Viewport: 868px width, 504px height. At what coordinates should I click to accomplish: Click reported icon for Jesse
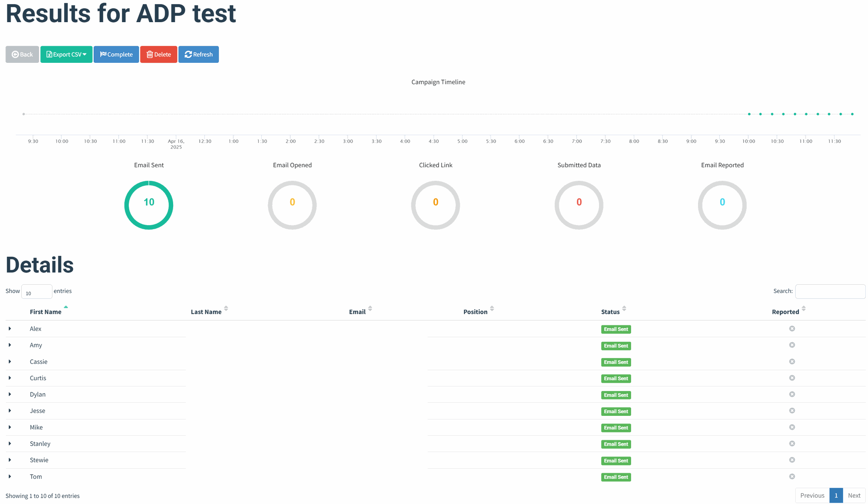pyautogui.click(x=792, y=410)
